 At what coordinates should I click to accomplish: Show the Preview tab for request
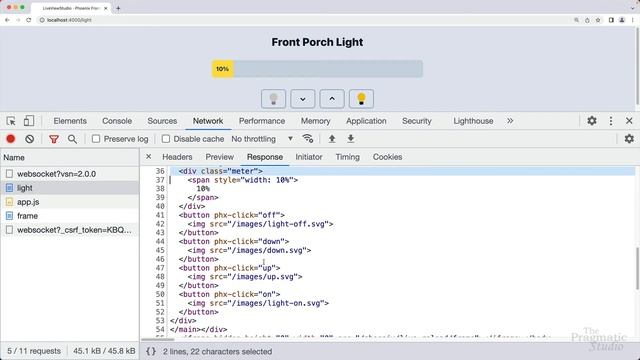pos(220,157)
